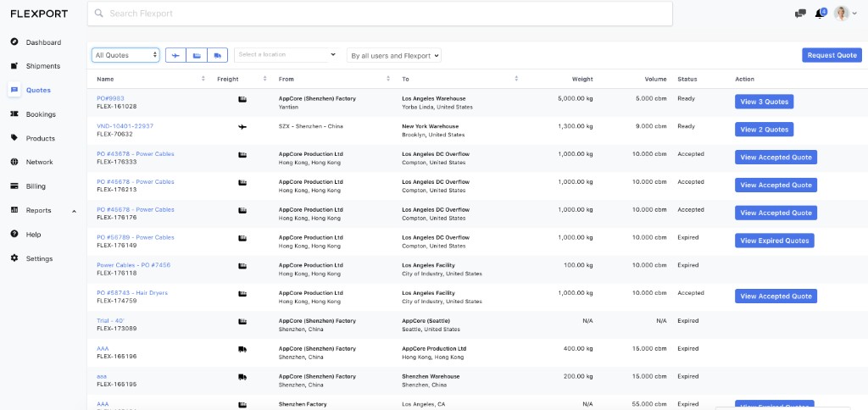
Task: Sort by Name column arrows
Action: (x=203, y=79)
